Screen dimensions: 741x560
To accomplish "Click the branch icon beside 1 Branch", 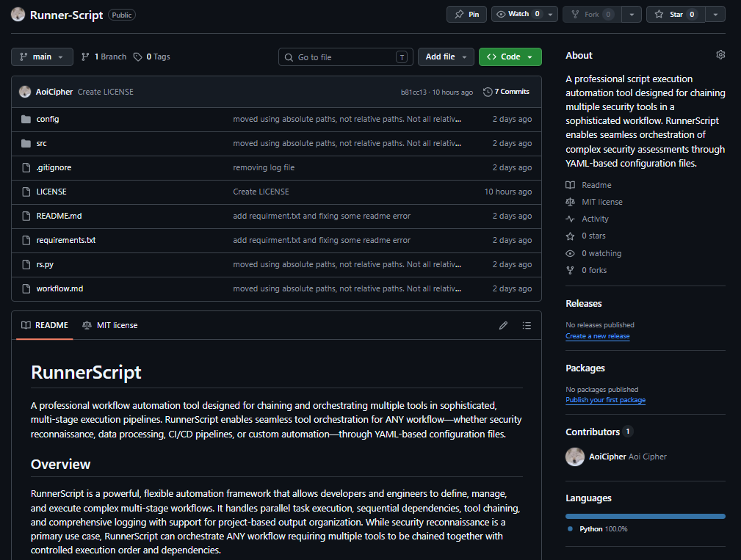I will click(x=85, y=57).
